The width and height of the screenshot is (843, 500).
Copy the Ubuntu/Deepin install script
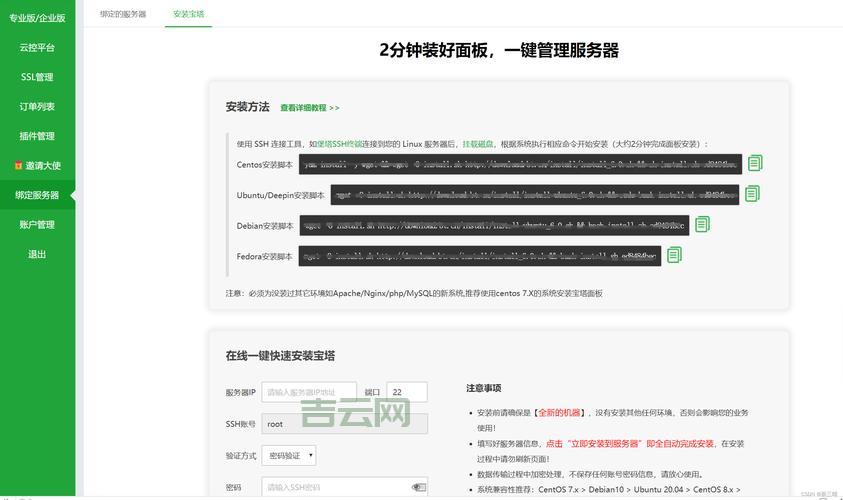752,194
